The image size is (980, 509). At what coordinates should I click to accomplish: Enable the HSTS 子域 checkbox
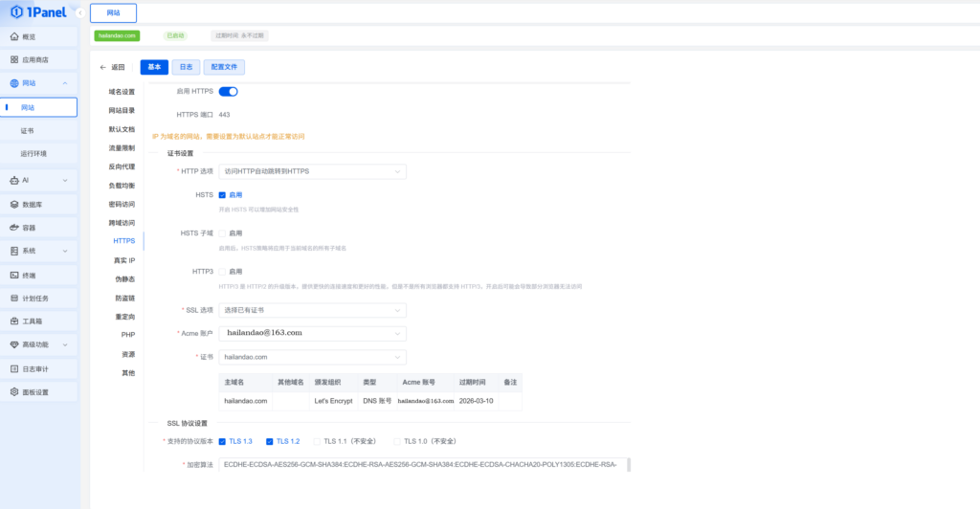click(222, 233)
